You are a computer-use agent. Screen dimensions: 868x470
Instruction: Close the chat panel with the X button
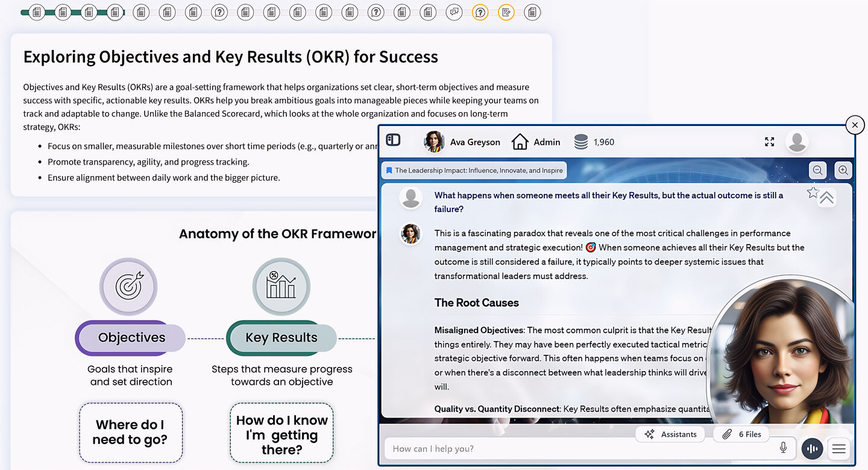[855, 125]
